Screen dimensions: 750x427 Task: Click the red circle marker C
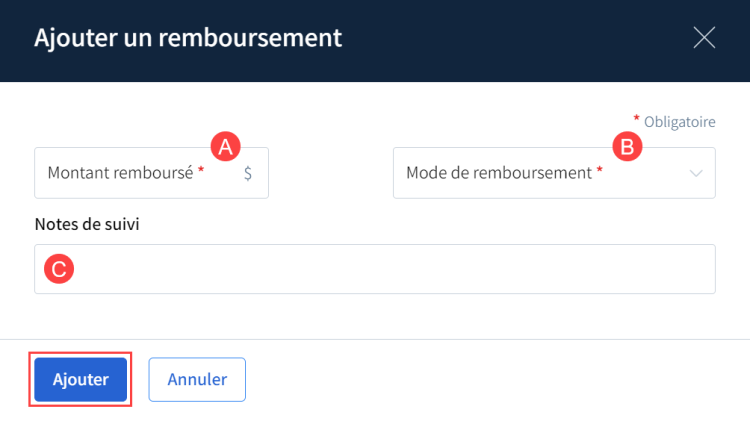[x=58, y=268]
